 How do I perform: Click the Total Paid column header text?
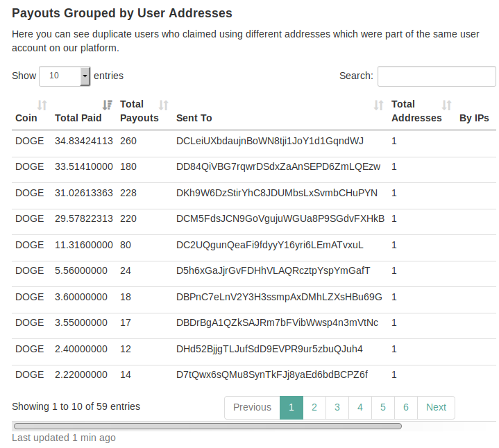(x=78, y=118)
